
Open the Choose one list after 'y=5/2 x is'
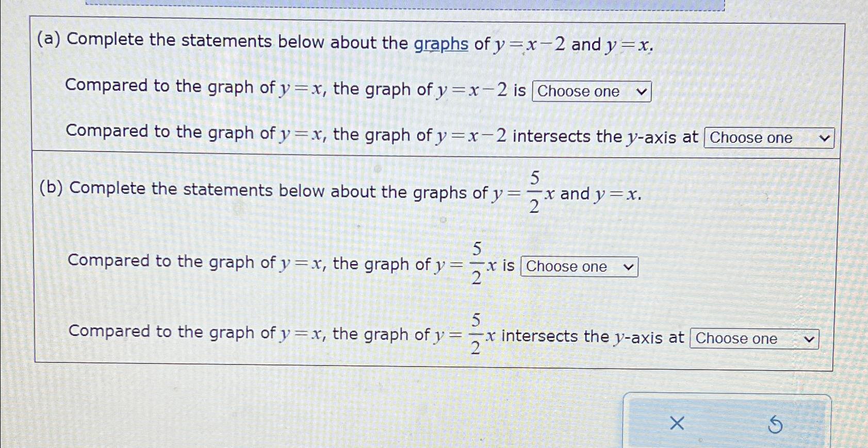[579, 267]
